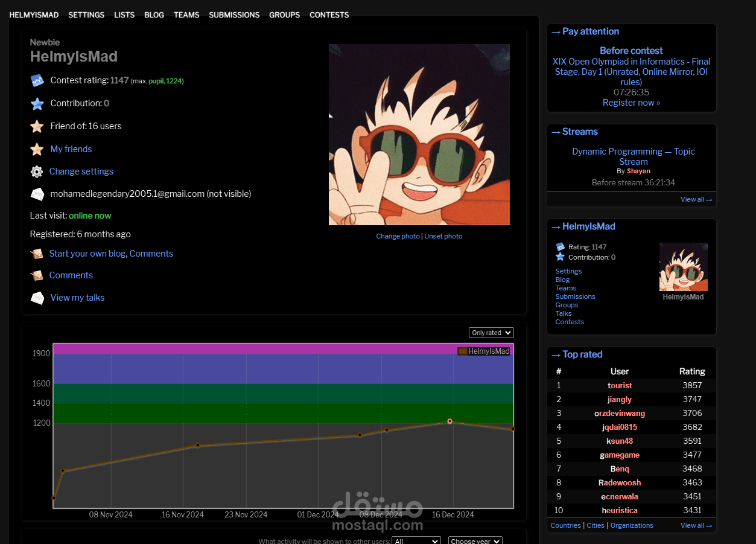Click the Register now link
Image resolution: width=756 pixels, height=544 pixels.
631,103
